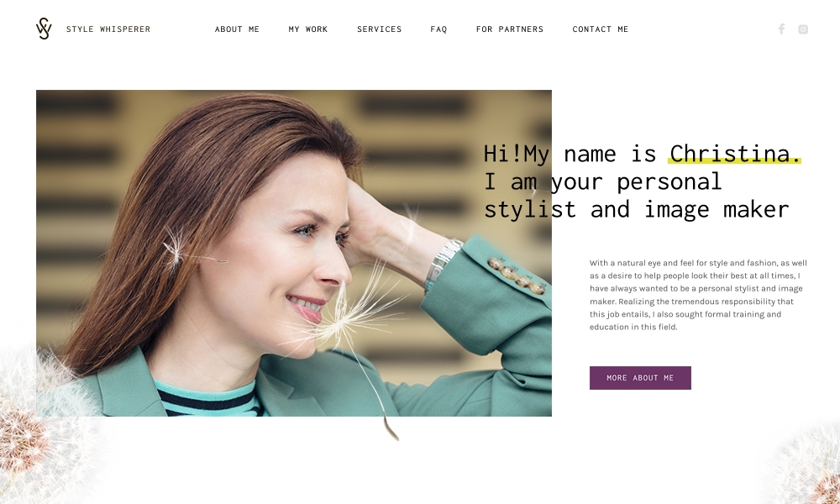Screen dimensions: 840x504
Task: Open the My Work menu item
Action: [x=308, y=29]
